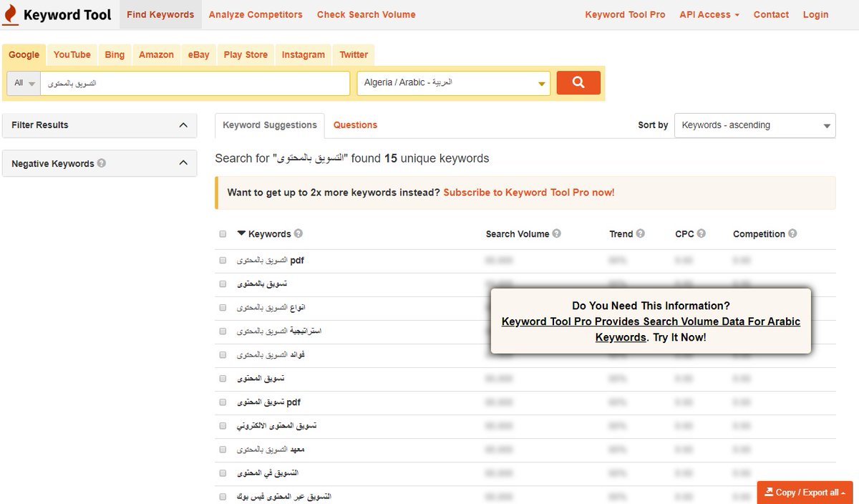Click the help icon beside CPC
Viewport: 859px width, 504px height.
coord(701,233)
